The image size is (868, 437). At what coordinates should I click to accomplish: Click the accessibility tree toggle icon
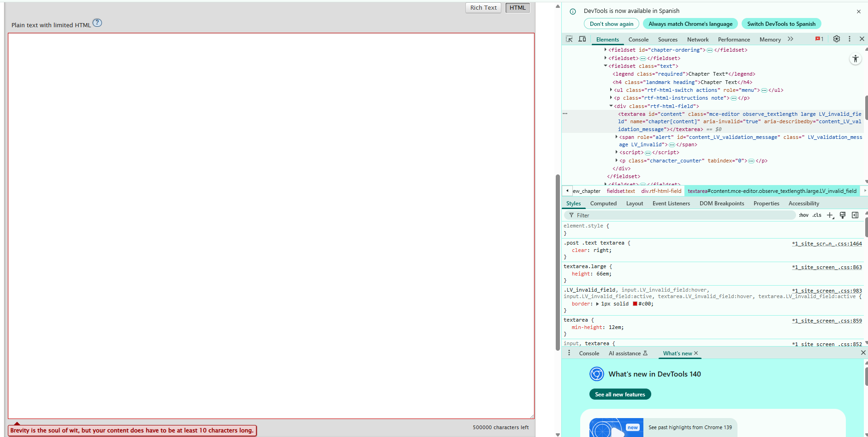[x=856, y=59]
